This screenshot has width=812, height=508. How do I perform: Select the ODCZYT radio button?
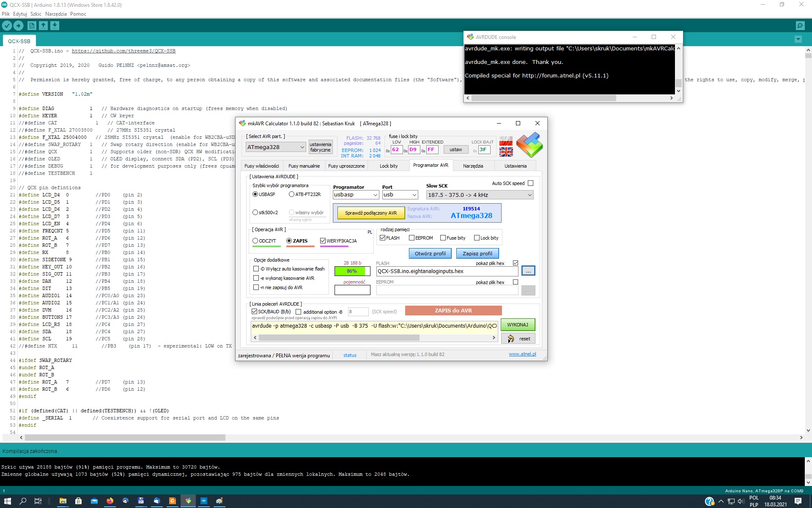[x=255, y=241]
